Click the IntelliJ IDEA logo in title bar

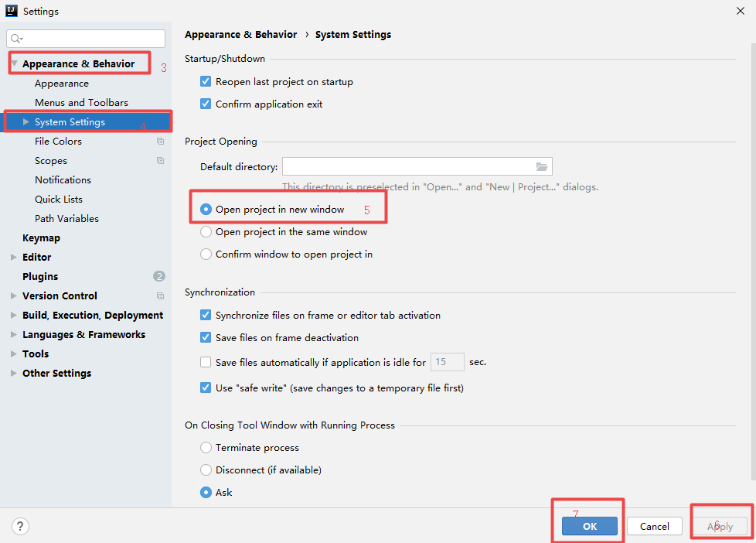(x=9, y=10)
